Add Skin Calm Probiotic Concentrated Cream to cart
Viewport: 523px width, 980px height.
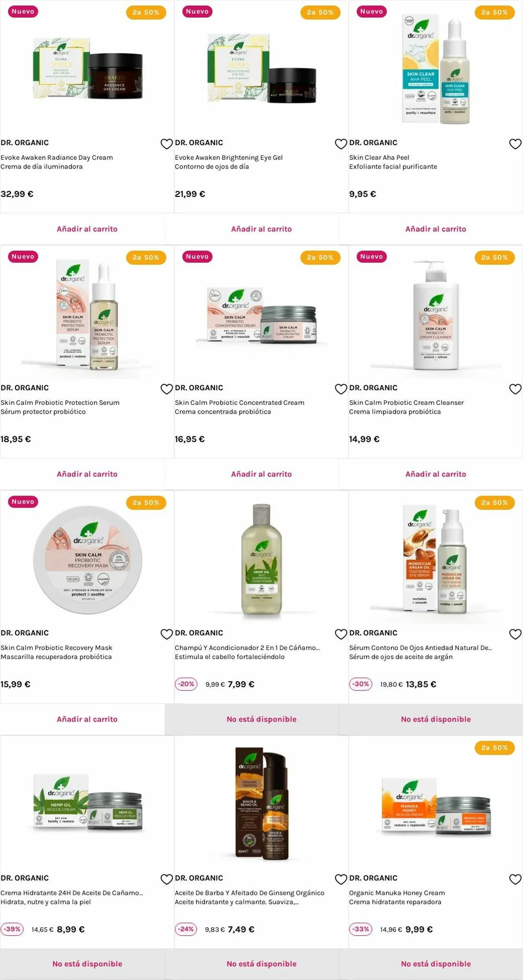pyautogui.click(x=261, y=474)
